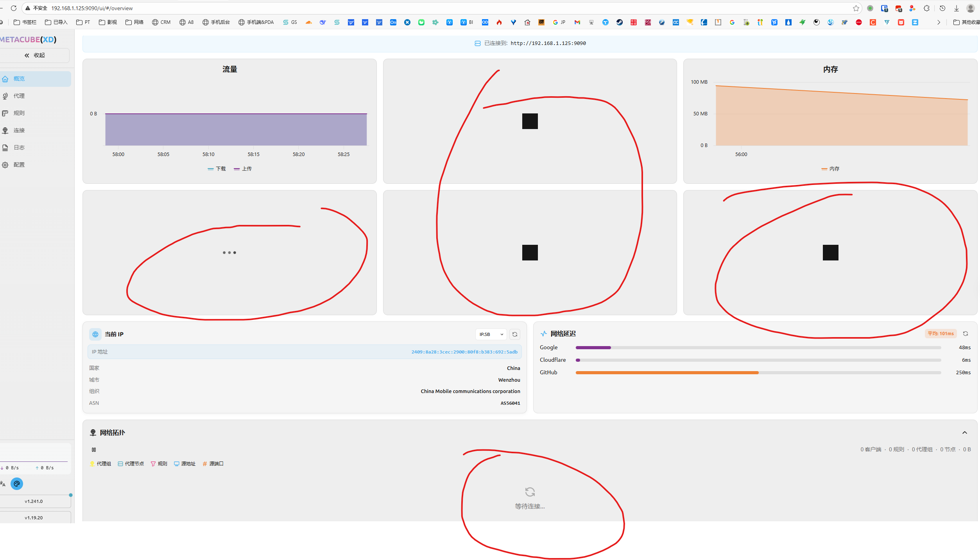The image size is (980, 560).
Task: Collapse the 网络拓扑 panel with chevron
Action: coord(964,433)
